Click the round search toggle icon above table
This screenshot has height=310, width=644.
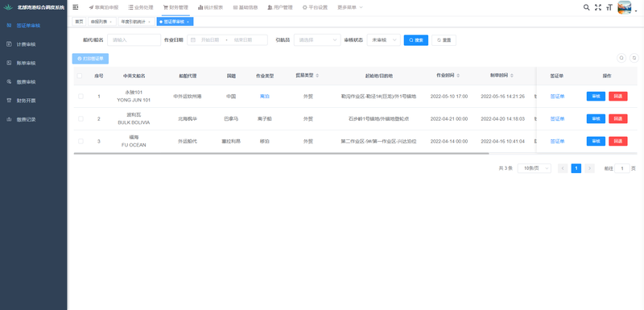(x=621, y=58)
